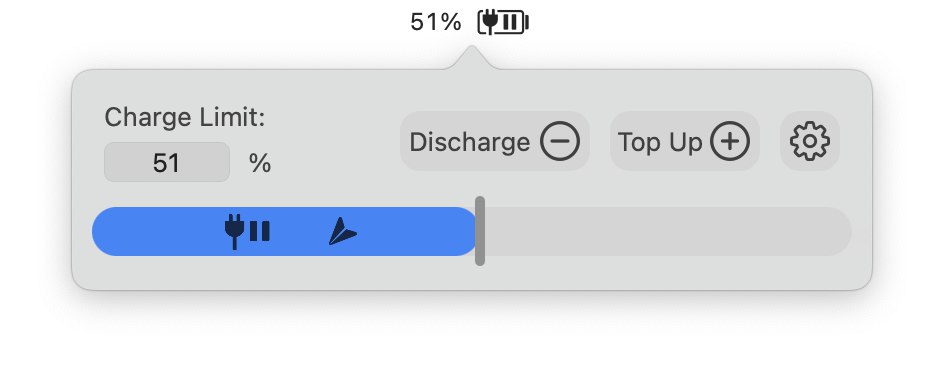The width and height of the screenshot is (944, 370).
Task: Click the popover's pointer arrow under the battery icon
Action: pyautogui.click(x=472, y=58)
